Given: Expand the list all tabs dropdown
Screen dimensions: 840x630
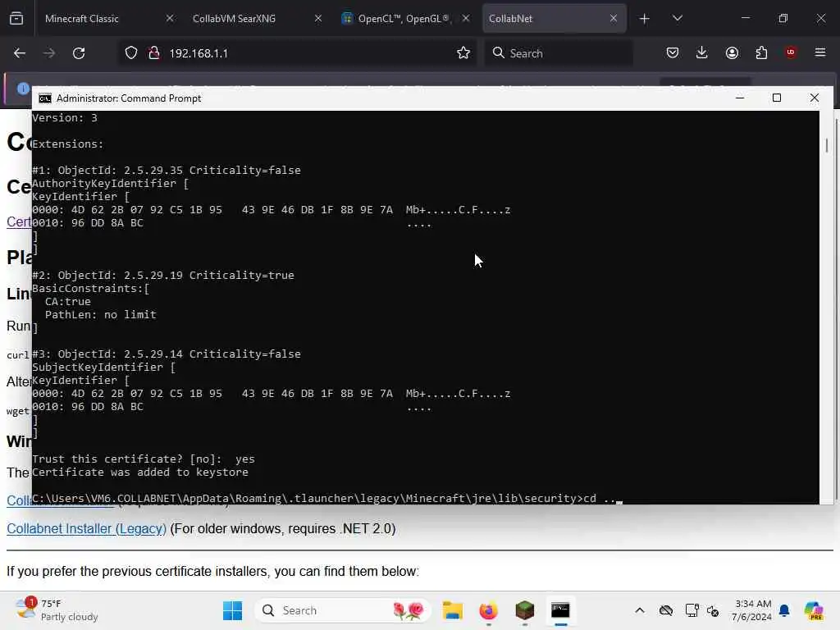Looking at the screenshot, I should [x=677, y=18].
